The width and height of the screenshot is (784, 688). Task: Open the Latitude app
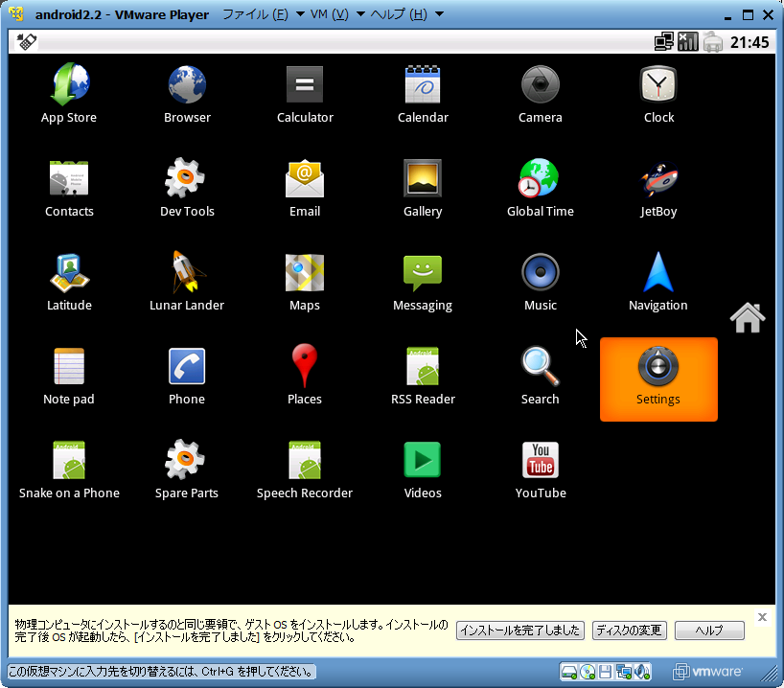click(69, 282)
